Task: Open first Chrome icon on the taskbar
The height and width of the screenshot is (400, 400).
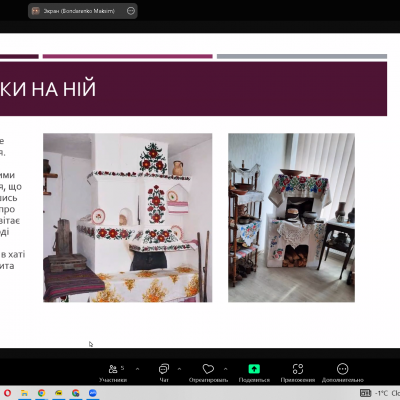Action: [x=41, y=393]
